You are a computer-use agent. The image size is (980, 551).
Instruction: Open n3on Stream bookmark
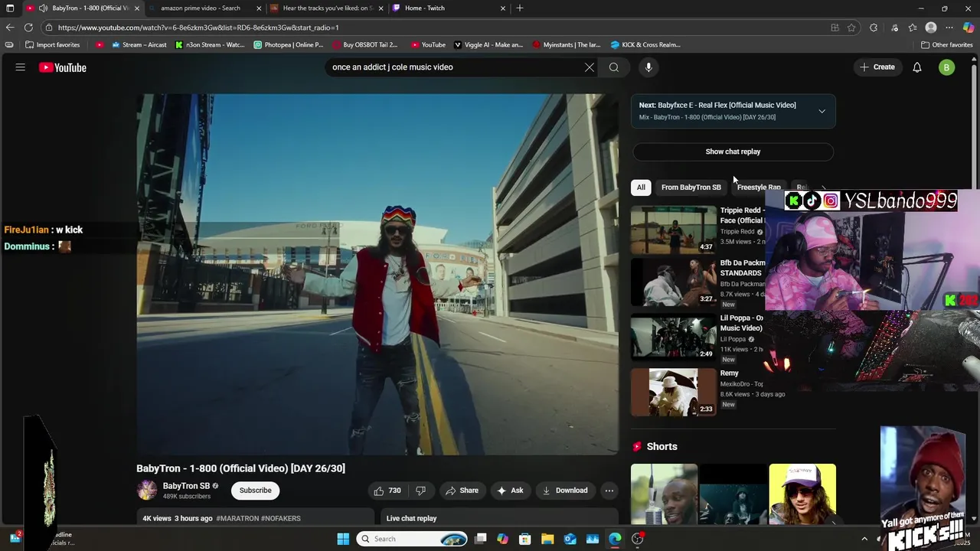click(210, 45)
